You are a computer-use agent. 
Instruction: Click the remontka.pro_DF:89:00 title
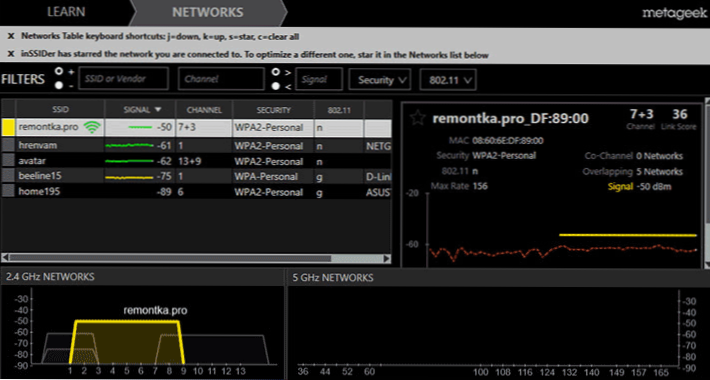click(x=510, y=119)
